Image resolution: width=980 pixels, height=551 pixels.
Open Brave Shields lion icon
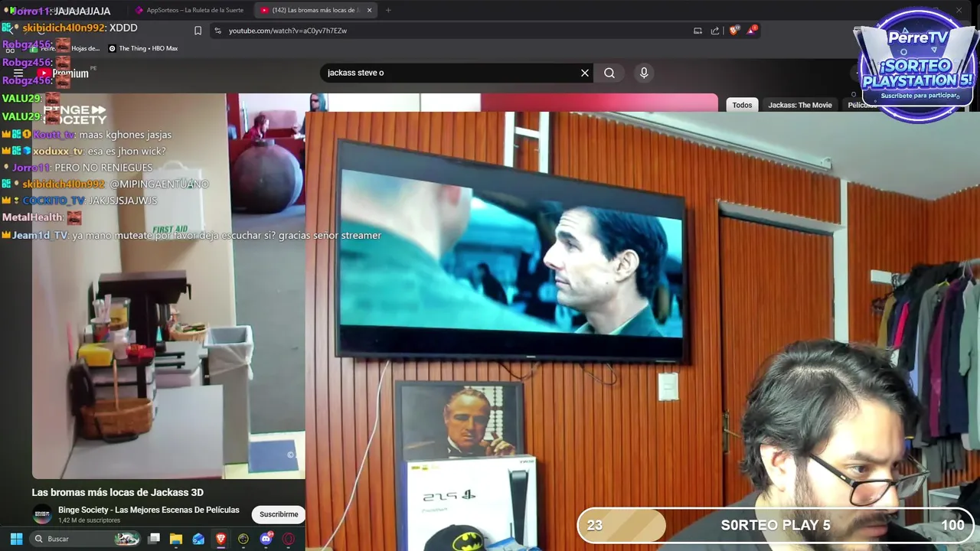point(733,31)
